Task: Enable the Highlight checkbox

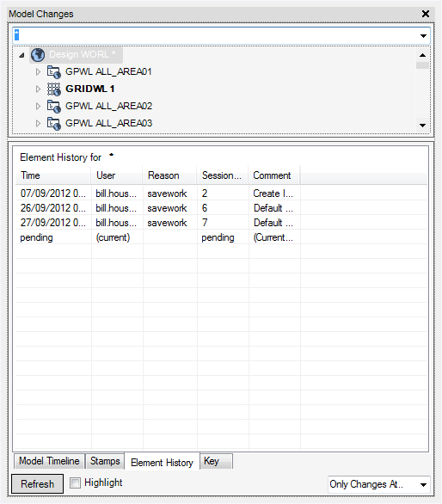Action: tap(75, 482)
